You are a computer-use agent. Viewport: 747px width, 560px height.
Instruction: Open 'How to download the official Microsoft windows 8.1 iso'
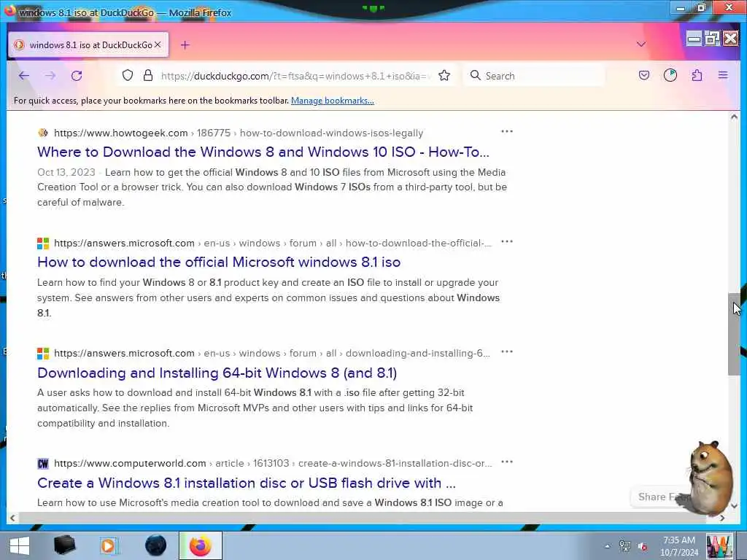[x=219, y=262]
